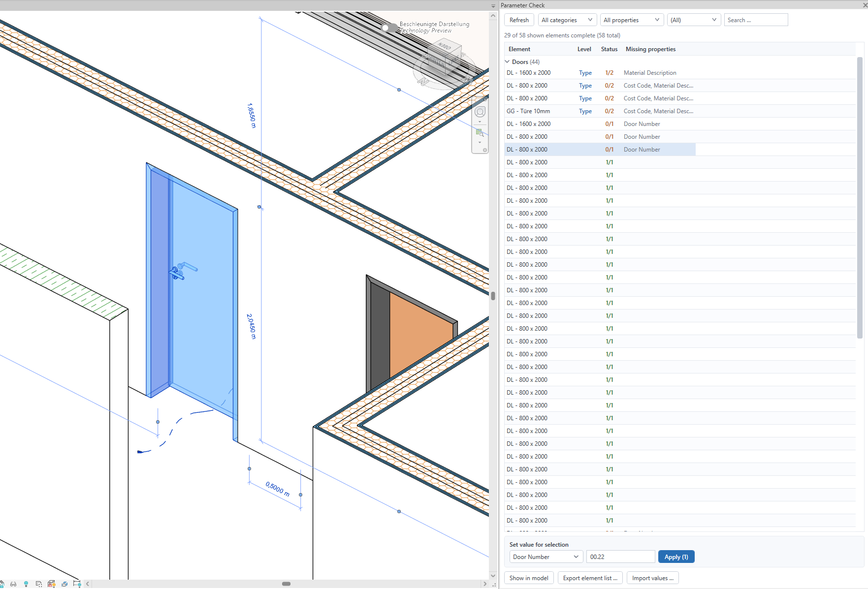Open steering wheel dropdown arrow in navigation bar

(480, 122)
